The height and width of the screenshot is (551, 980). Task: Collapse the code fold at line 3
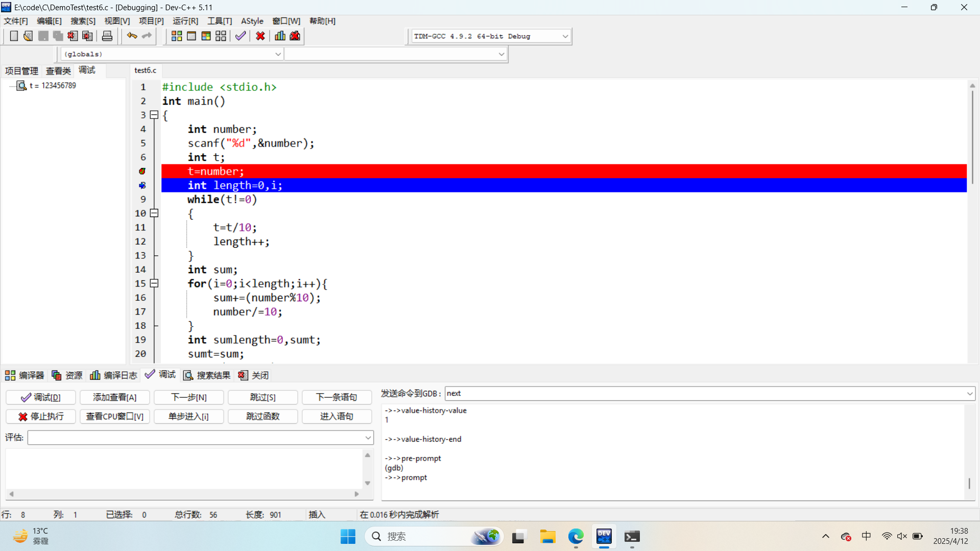pyautogui.click(x=154, y=115)
